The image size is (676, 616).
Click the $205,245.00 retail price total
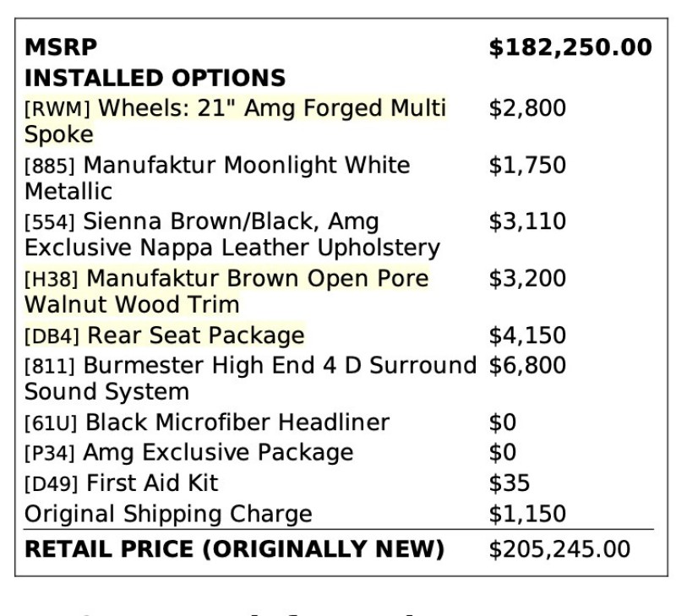(559, 549)
